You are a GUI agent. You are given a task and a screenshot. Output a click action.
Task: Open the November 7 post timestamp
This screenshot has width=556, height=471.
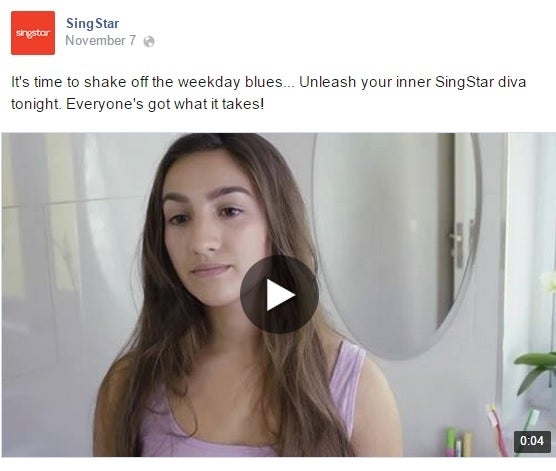pyautogui.click(x=101, y=40)
